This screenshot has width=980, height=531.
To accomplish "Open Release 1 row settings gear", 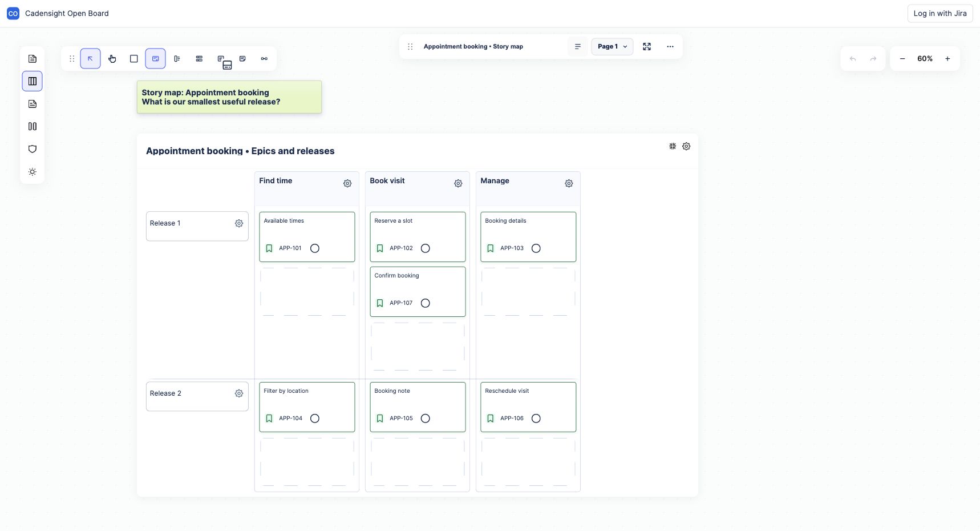I will pos(239,223).
